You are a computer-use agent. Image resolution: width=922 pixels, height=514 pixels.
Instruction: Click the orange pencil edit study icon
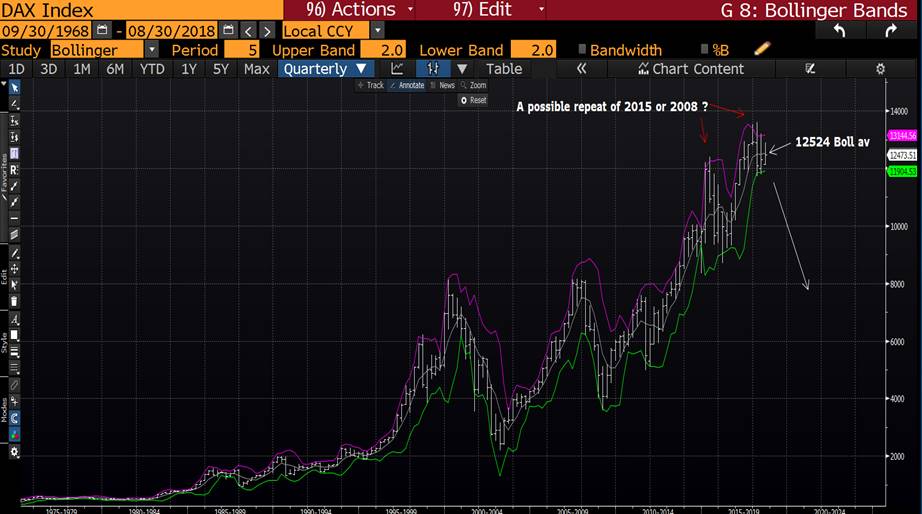761,49
